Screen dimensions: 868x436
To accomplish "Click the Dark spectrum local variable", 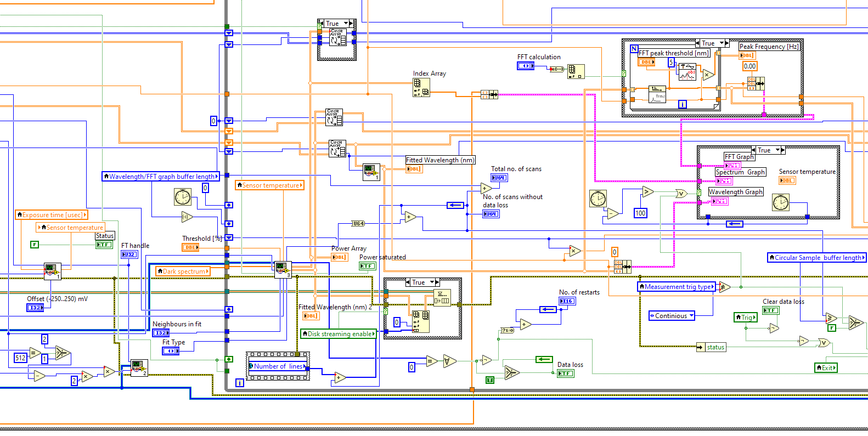I will 183,271.
